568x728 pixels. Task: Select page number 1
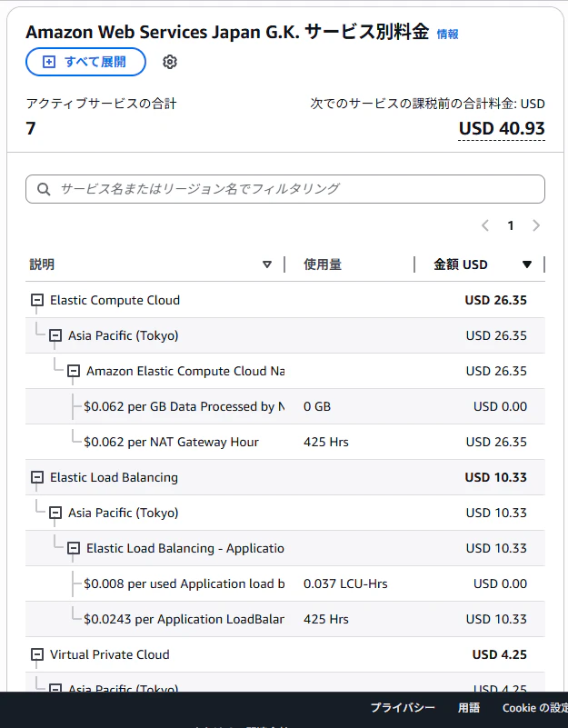pyautogui.click(x=511, y=225)
